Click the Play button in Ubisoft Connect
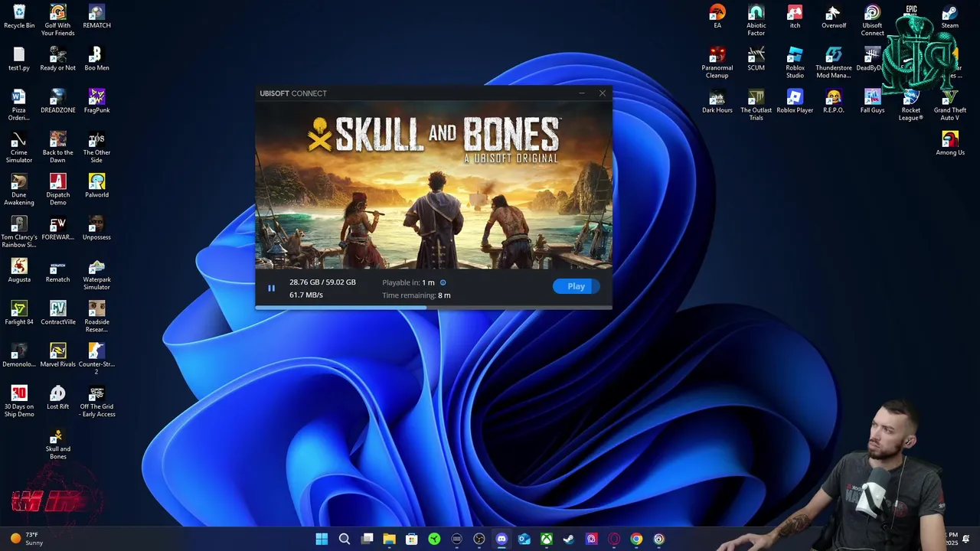This screenshot has height=551, width=980. pos(576,286)
